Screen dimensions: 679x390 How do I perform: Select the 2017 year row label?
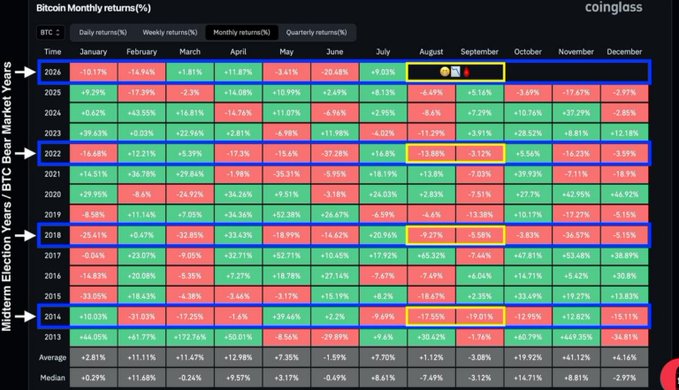tap(52, 255)
